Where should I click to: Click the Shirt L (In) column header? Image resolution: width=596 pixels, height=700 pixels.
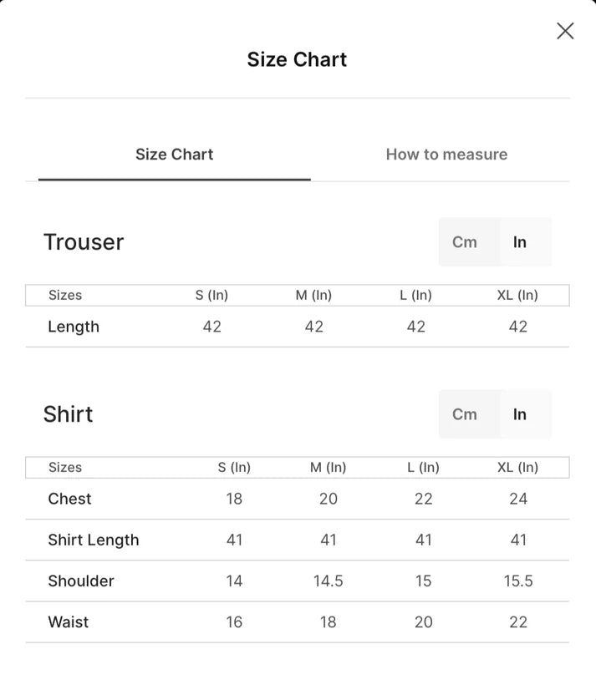click(x=423, y=468)
